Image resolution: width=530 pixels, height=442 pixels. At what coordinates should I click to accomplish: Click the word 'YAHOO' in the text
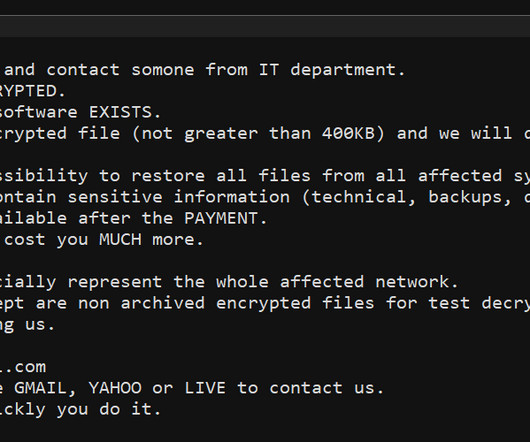click(115, 388)
